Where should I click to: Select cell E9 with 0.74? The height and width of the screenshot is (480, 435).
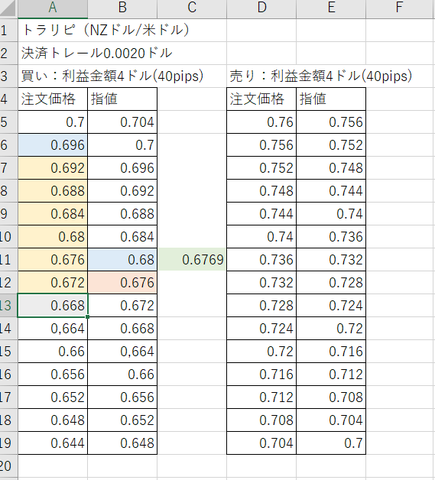pos(331,214)
